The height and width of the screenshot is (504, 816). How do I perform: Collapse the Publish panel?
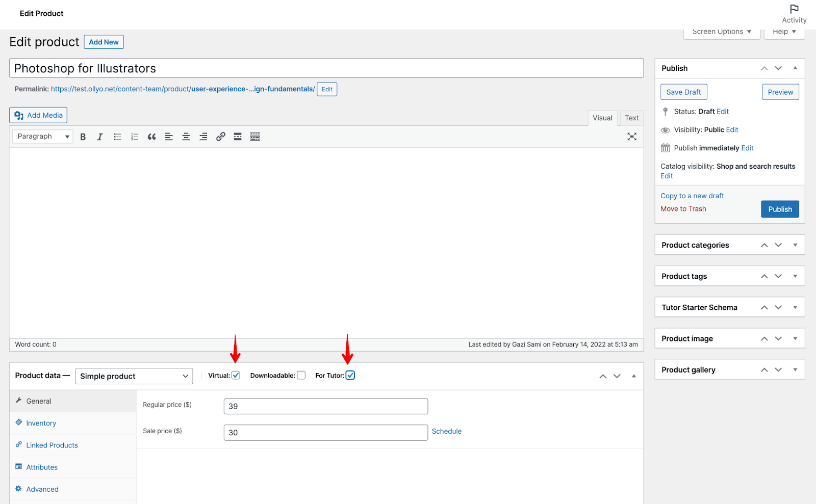(x=795, y=68)
